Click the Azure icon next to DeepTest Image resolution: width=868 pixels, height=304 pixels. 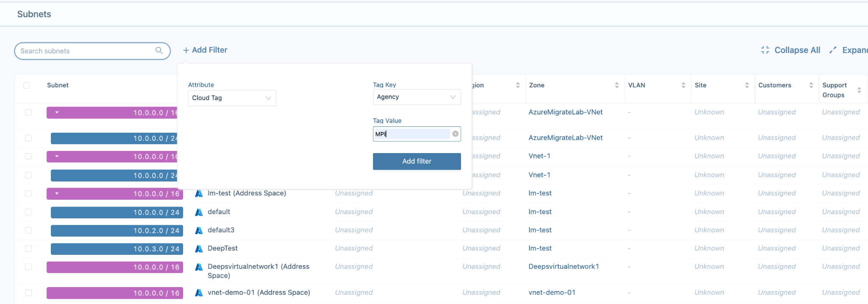tap(199, 248)
